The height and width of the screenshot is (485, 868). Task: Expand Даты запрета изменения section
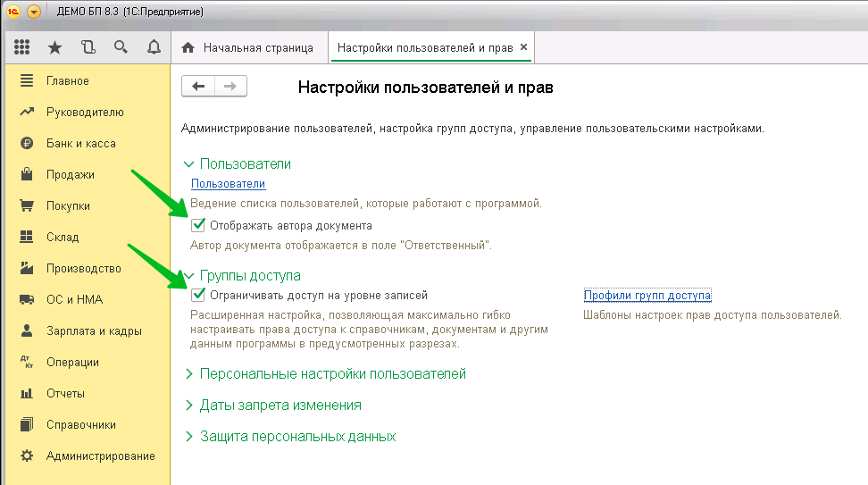tap(188, 406)
